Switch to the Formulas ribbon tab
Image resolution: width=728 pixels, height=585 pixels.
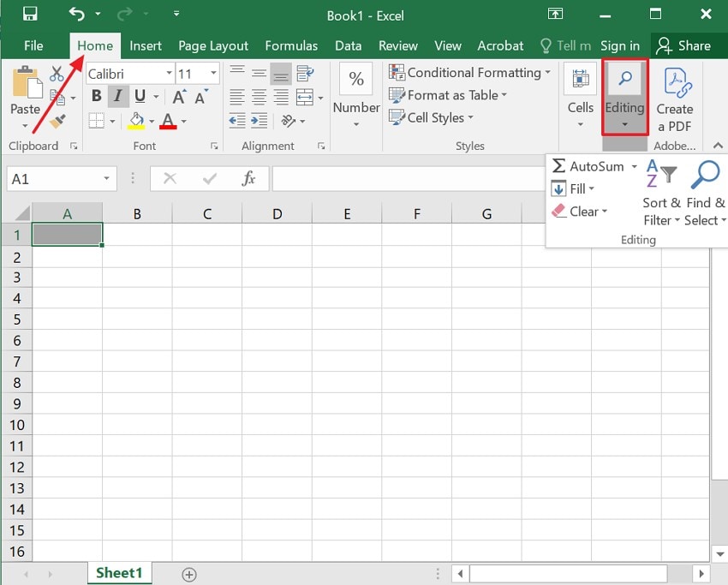click(291, 45)
